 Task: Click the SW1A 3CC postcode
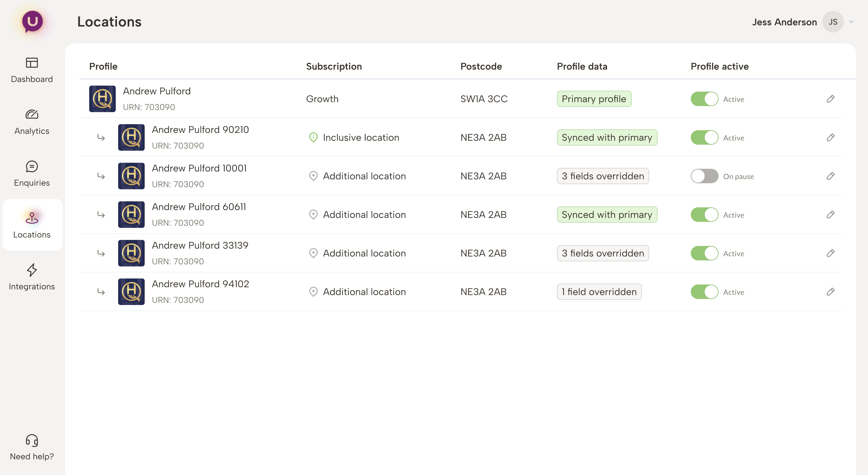coord(484,99)
